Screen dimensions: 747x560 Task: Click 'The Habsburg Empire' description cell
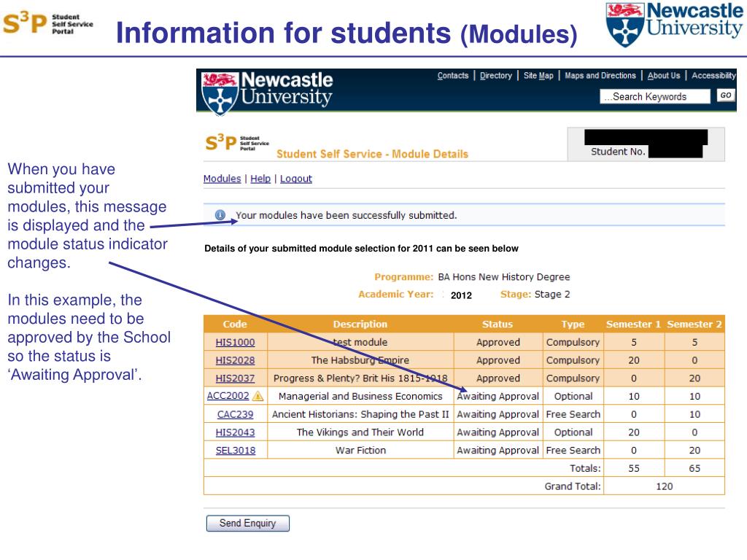pos(360,360)
